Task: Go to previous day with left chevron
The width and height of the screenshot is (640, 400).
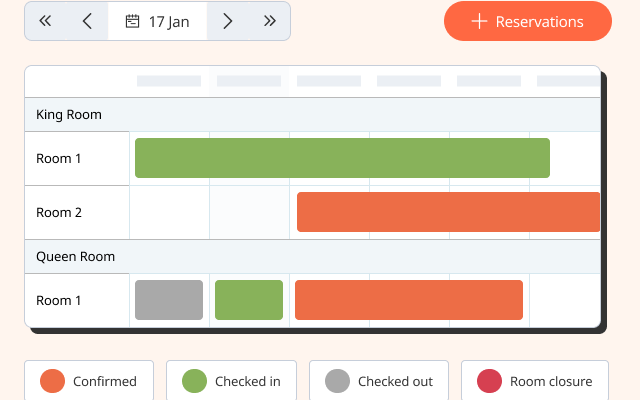Action: click(87, 21)
